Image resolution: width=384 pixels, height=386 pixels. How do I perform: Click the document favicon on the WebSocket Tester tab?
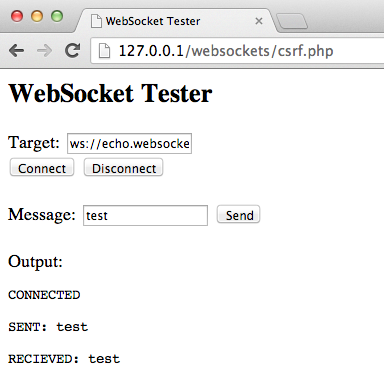(x=96, y=21)
